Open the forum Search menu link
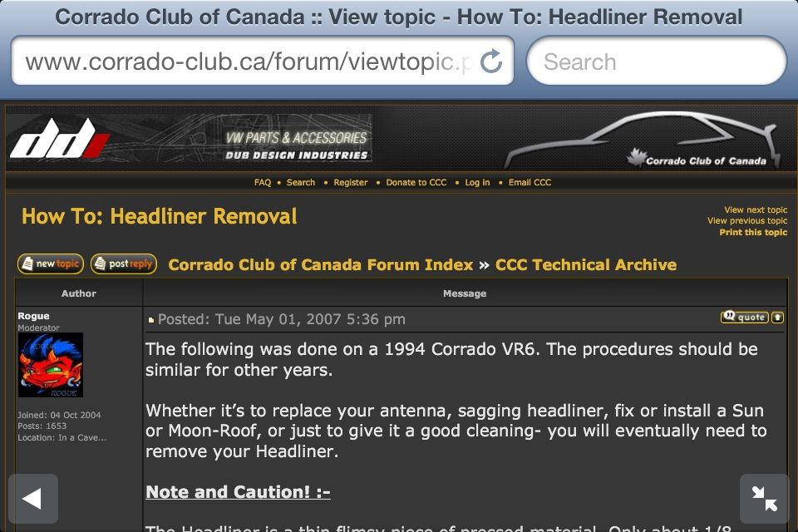 [x=301, y=182]
